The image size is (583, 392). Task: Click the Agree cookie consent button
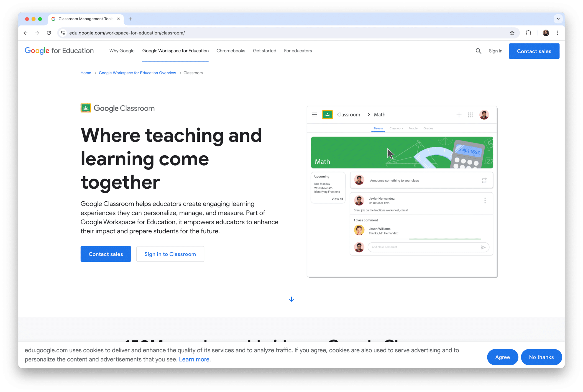tap(502, 357)
